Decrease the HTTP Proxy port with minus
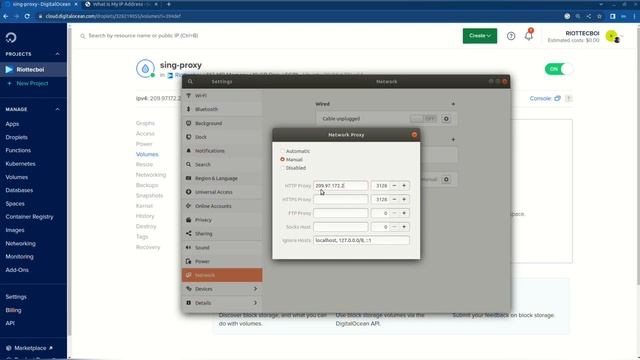The image size is (640, 360). (394, 186)
